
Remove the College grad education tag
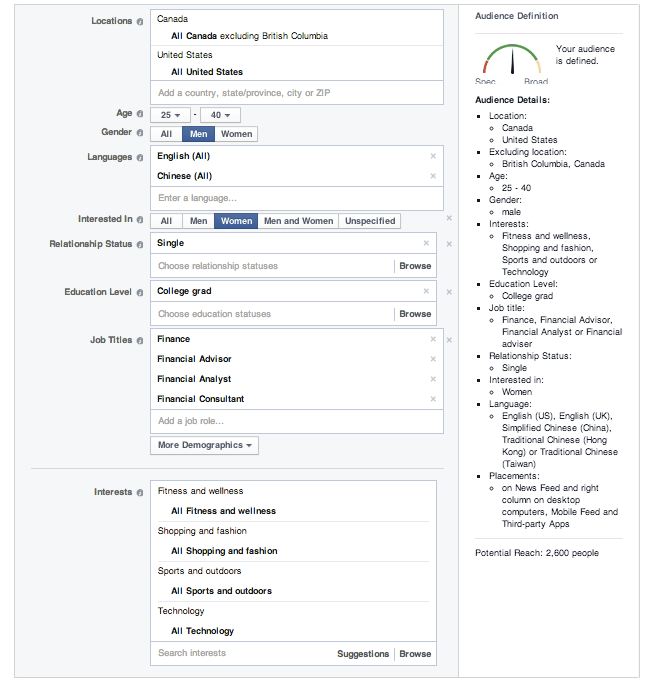pyautogui.click(x=426, y=291)
